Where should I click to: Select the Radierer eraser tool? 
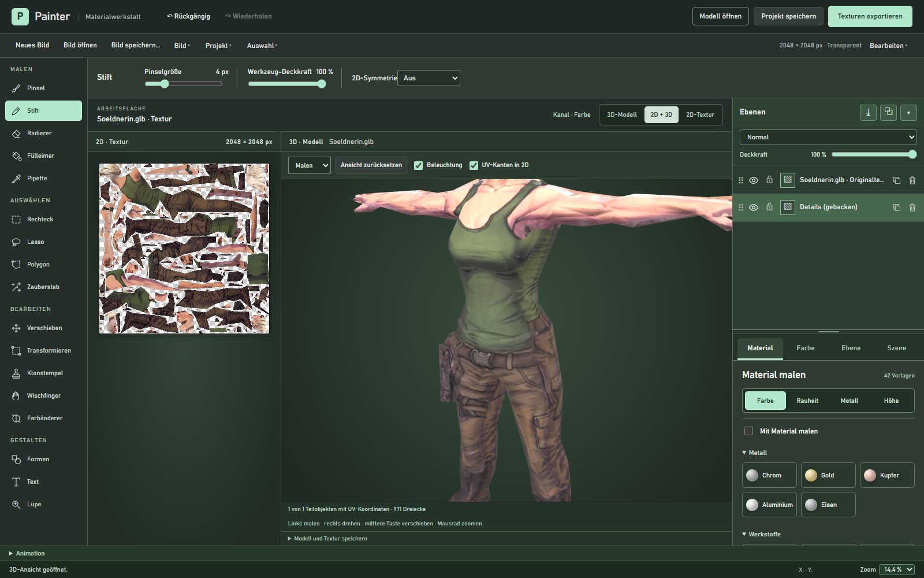tap(43, 133)
